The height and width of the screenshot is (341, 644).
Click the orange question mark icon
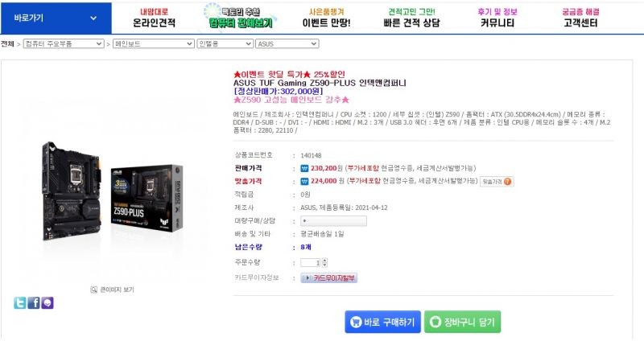tap(508, 182)
